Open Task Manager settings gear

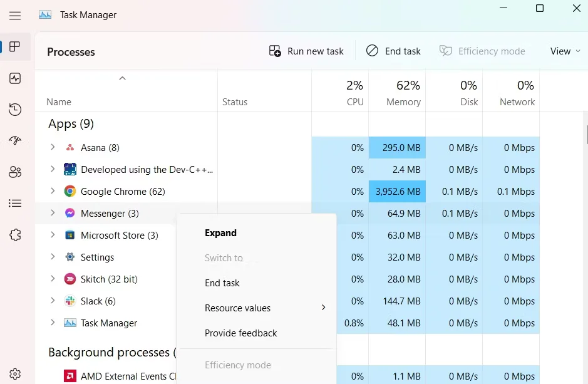(14, 373)
